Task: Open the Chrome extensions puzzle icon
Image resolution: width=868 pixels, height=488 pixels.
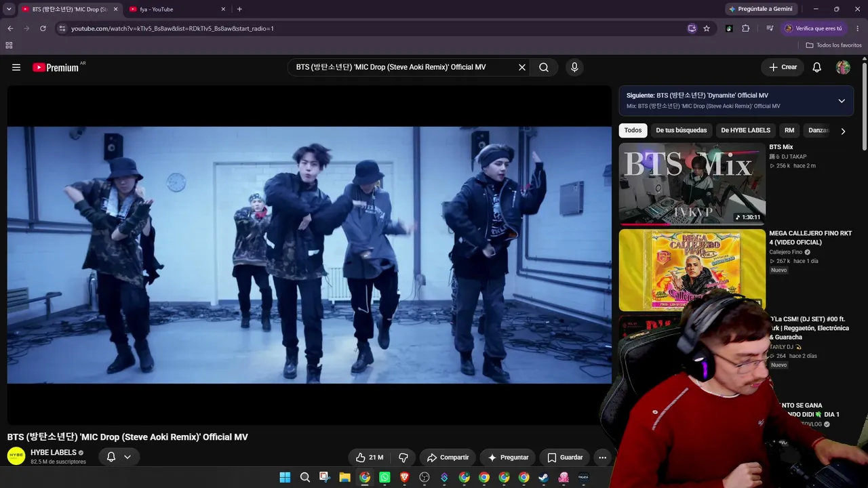Action: pyautogui.click(x=746, y=28)
